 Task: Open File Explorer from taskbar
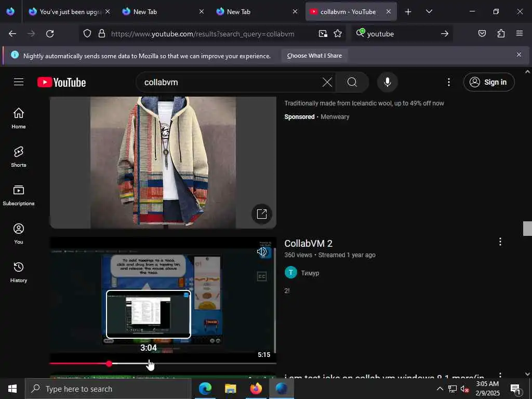(230, 389)
